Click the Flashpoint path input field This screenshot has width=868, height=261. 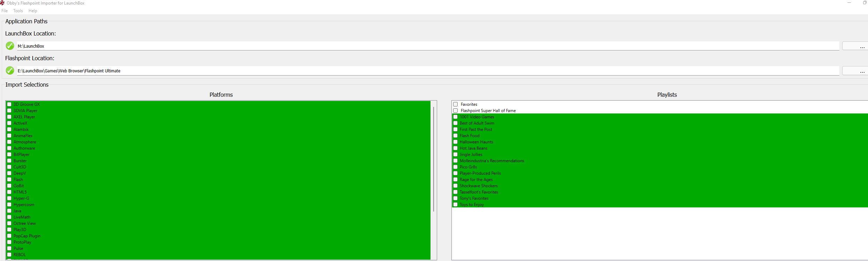[428, 71]
